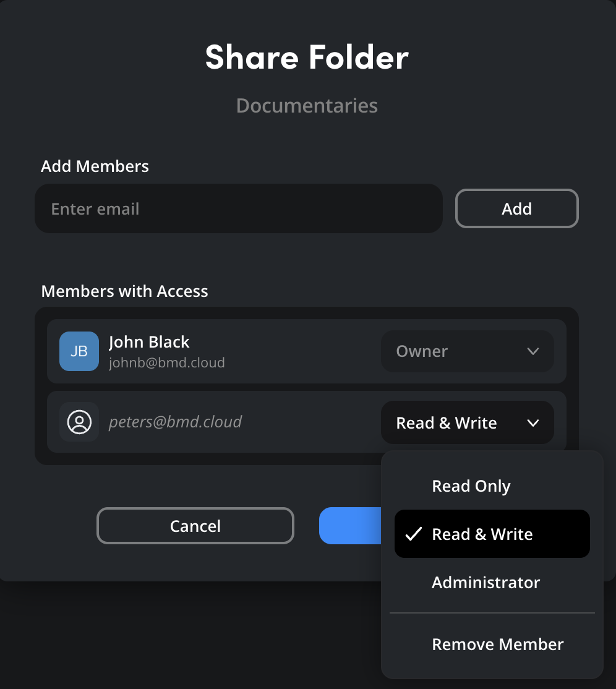Click the Add button
Image resolution: width=616 pixels, height=689 pixels.
pos(516,208)
